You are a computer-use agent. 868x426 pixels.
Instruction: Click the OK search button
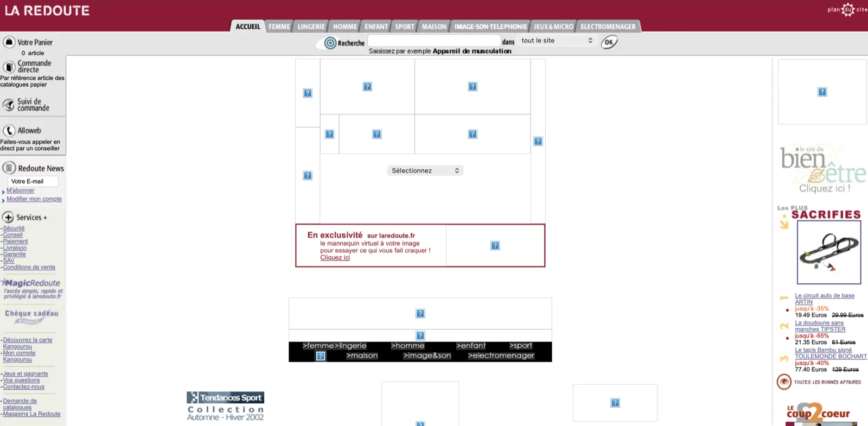point(609,42)
